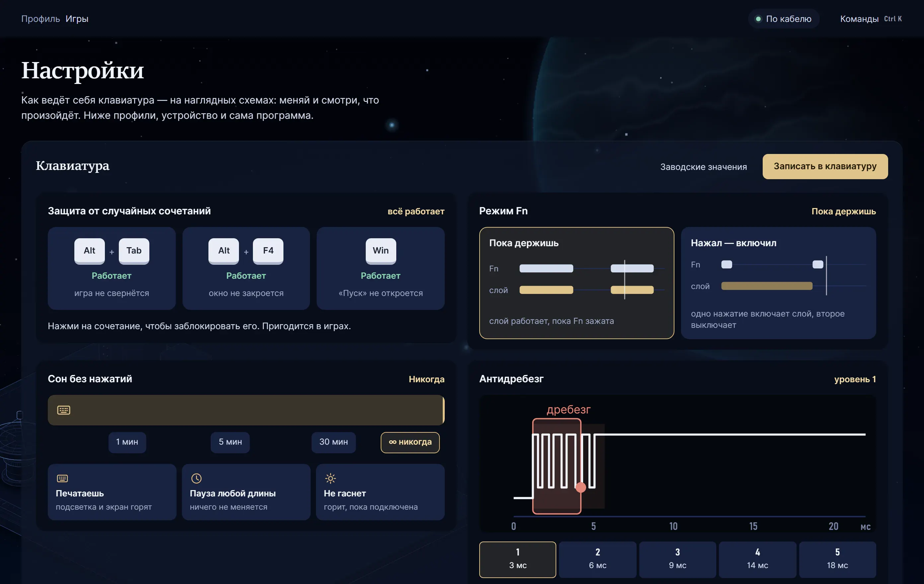Toggle blocking of Alt + Tab combination

(x=112, y=268)
